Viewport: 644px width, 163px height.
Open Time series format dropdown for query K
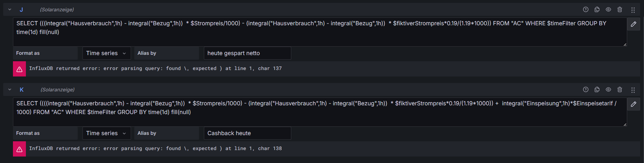coord(106,133)
